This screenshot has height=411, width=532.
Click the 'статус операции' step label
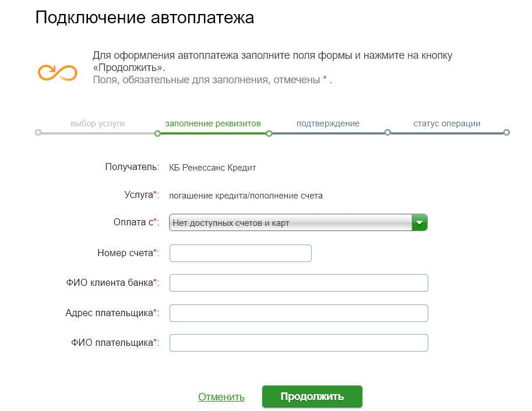pos(446,123)
